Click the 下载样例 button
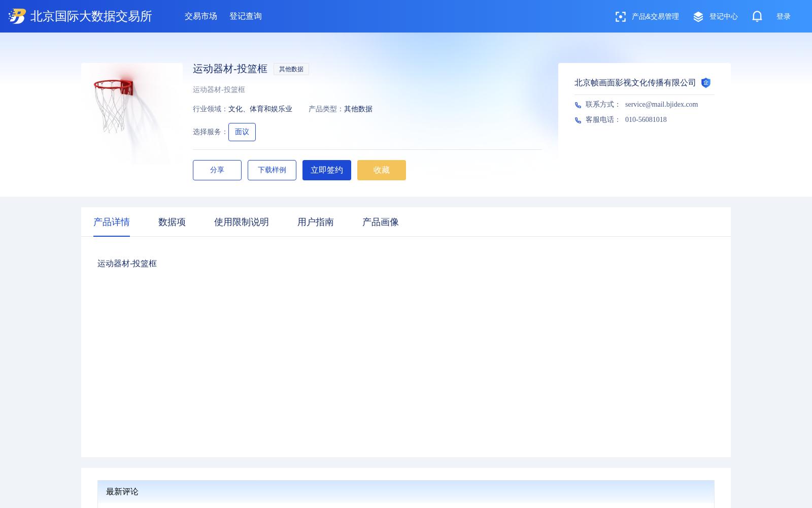 pos(272,170)
